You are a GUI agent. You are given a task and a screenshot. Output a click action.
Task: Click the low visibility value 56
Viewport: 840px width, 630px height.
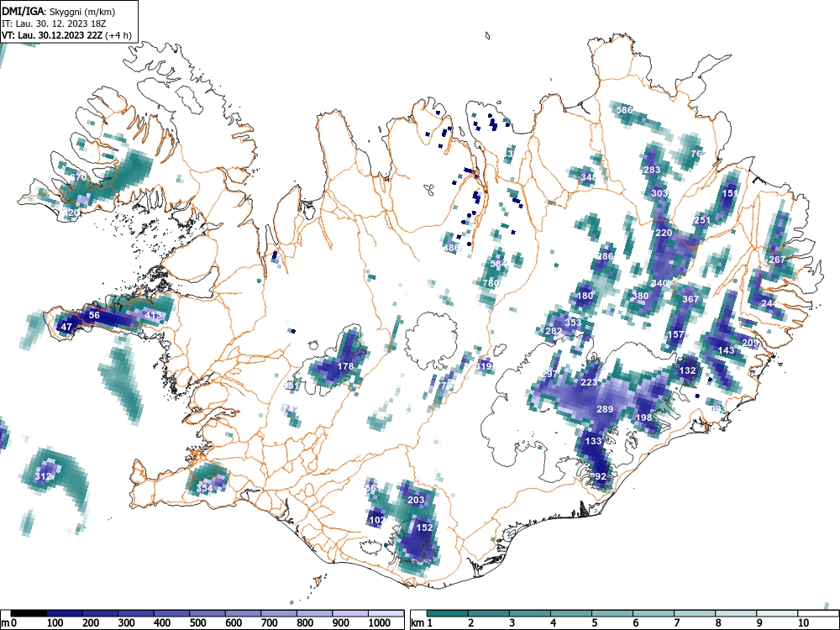[94, 315]
